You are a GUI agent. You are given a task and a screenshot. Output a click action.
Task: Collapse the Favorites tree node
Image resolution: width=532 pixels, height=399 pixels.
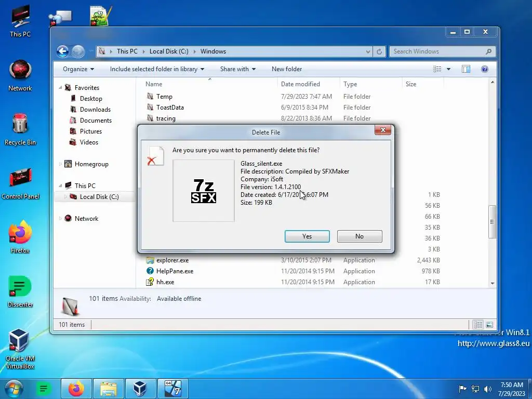60,88
